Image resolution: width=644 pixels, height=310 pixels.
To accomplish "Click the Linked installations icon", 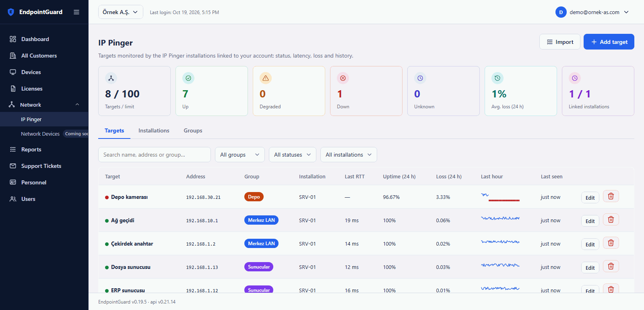I will tap(575, 78).
